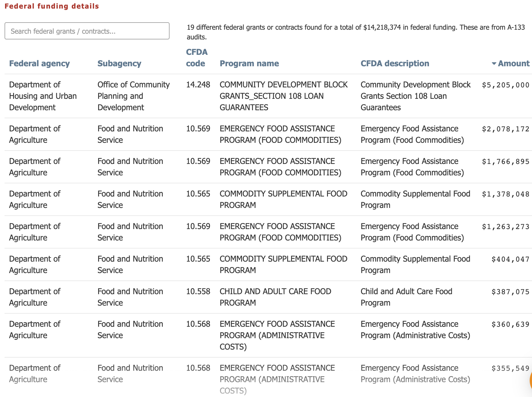The height and width of the screenshot is (397, 532).
Task: Sort the table by Program name
Action: coord(249,63)
